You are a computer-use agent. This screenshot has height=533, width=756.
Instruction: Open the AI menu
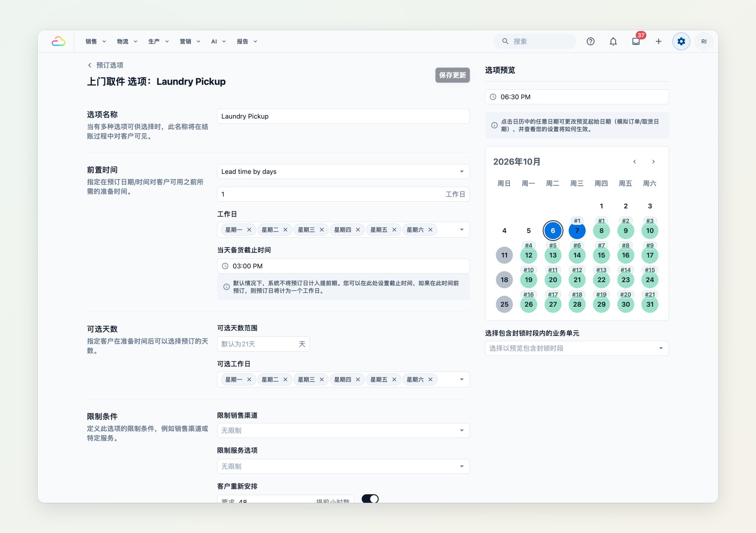[218, 42]
